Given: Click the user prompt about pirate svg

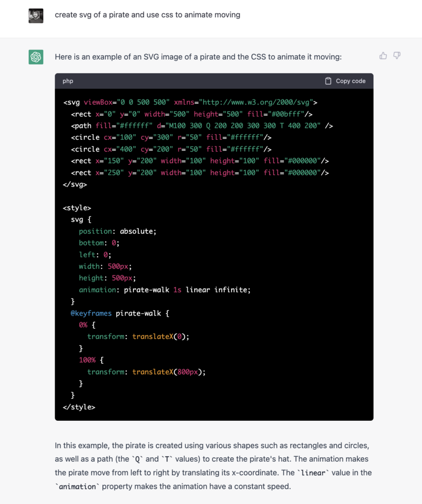Looking at the screenshot, I should pyautogui.click(x=148, y=15).
